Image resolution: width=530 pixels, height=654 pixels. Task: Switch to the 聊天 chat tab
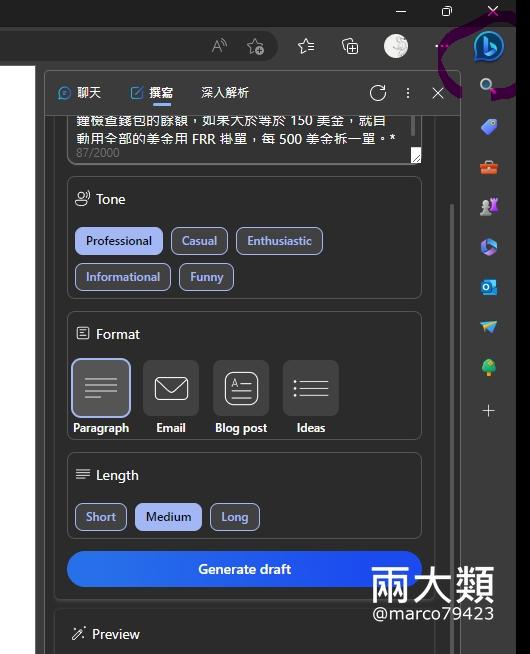(x=79, y=93)
